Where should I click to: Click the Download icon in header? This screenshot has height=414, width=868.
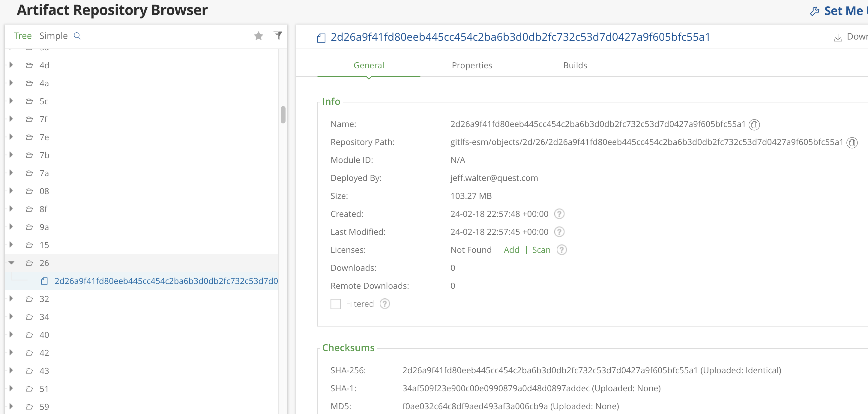tap(838, 37)
